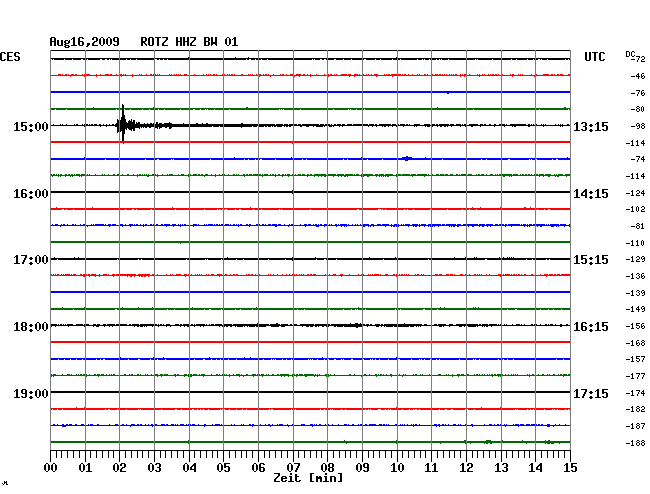Image resolution: width=650 pixels, height=494 pixels.
Task: Select the DC value -110
Action: pyautogui.click(x=635, y=243)
